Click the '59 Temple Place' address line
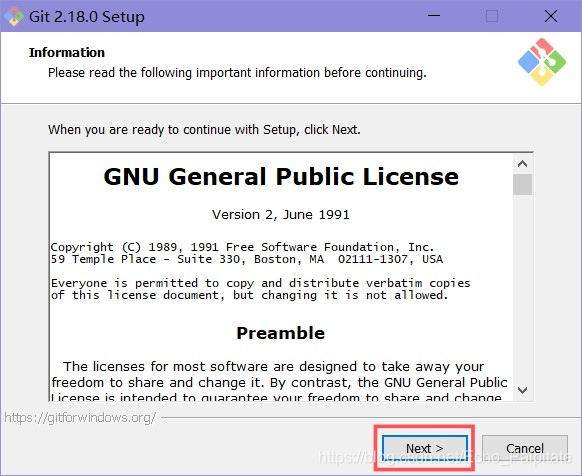 [247, 259]
